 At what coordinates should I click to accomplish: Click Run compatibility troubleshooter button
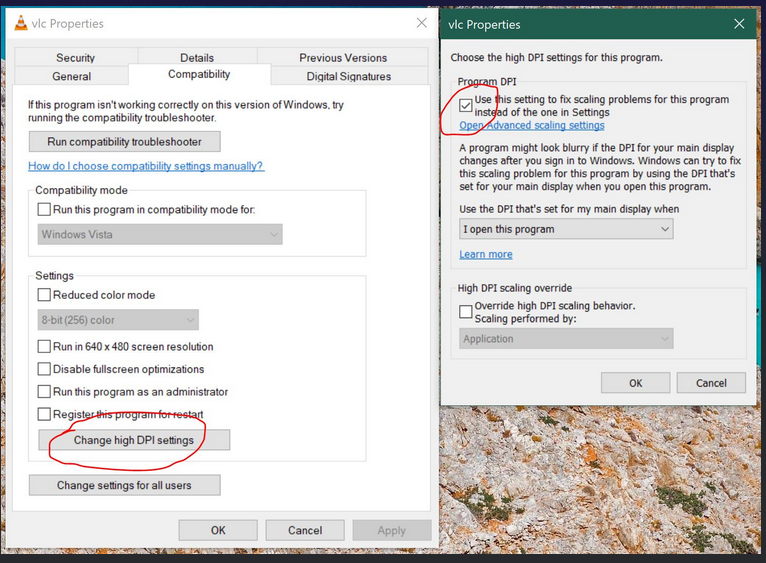[124, 142]
